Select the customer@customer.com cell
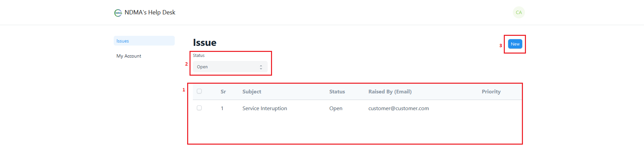The height and width of the screenshot is (154, 644). 398,108
